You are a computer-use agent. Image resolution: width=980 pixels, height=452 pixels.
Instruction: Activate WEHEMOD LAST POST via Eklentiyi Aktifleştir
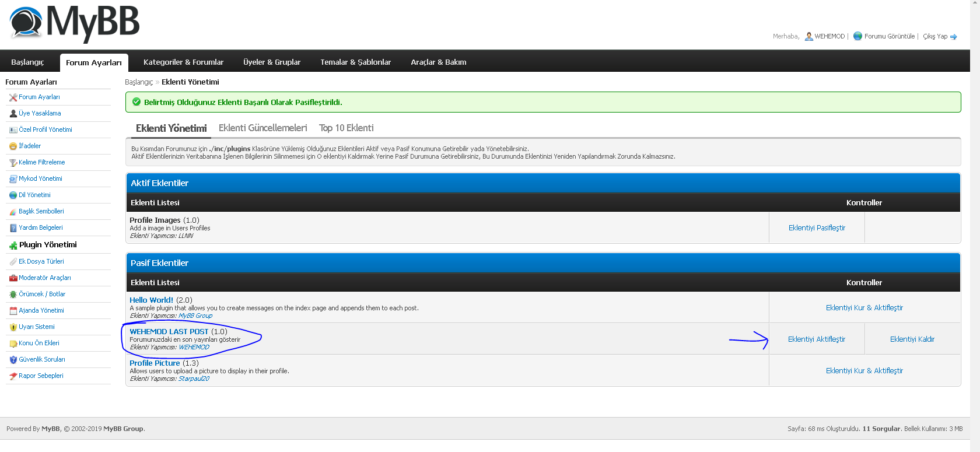(817, 339)
